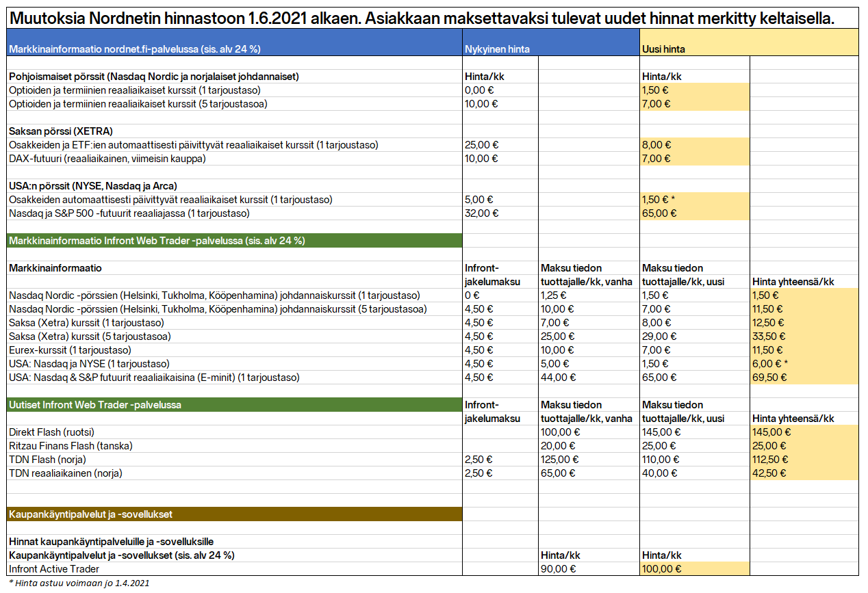Viewport: 868px width, 593px height.
Task: Select the footnote "* Hinta astuu voimaan jo 1.4.2021"
Action: coord(79,583)
